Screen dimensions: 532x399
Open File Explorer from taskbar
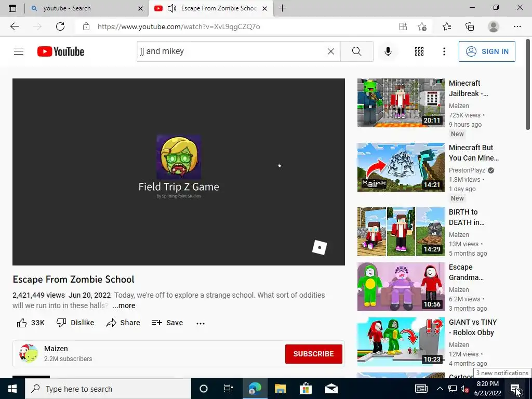280,389
